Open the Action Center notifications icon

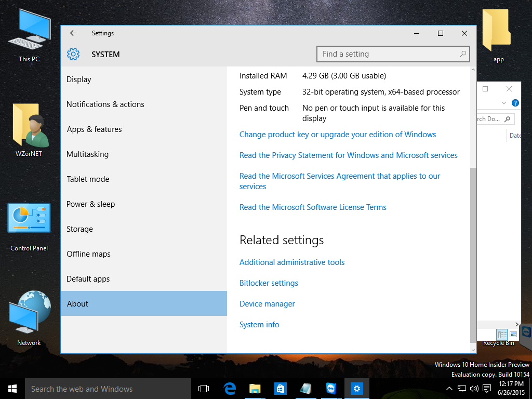pos(487,389)
